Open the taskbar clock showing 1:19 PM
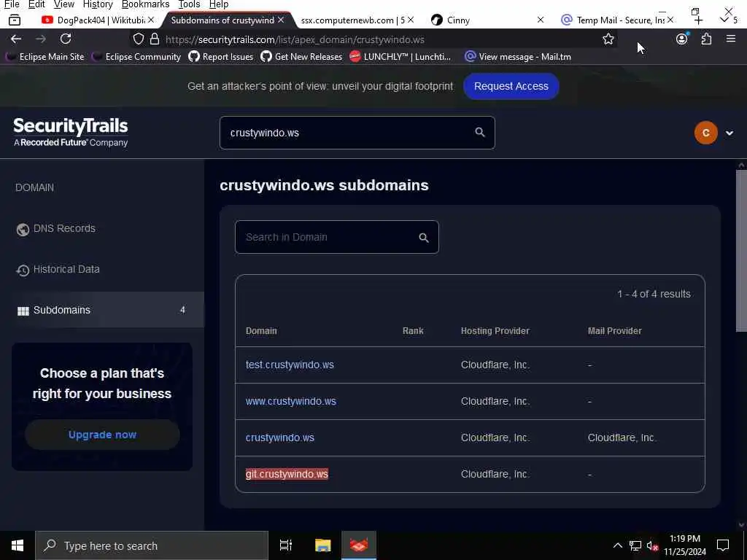This screenshot has width=747, height=560. click(684, 545)
